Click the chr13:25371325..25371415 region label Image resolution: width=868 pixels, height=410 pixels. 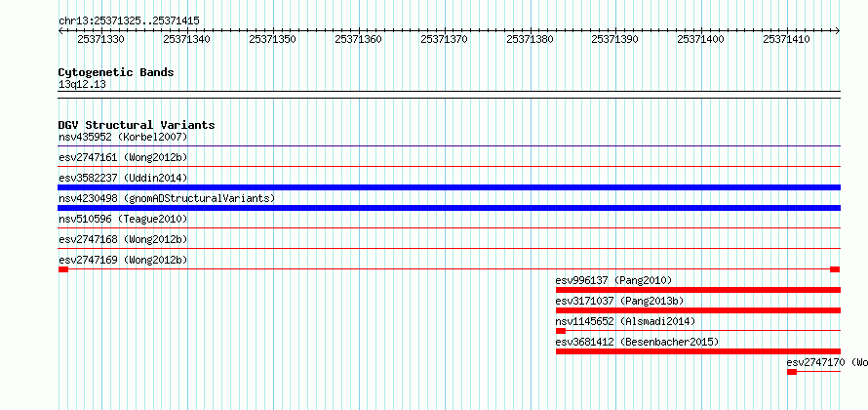[129, 21]
